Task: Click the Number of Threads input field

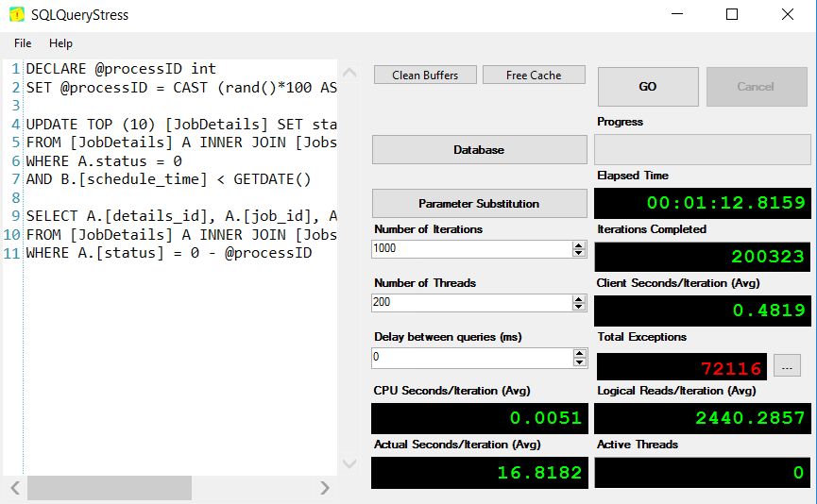Action: coord(470,302)
